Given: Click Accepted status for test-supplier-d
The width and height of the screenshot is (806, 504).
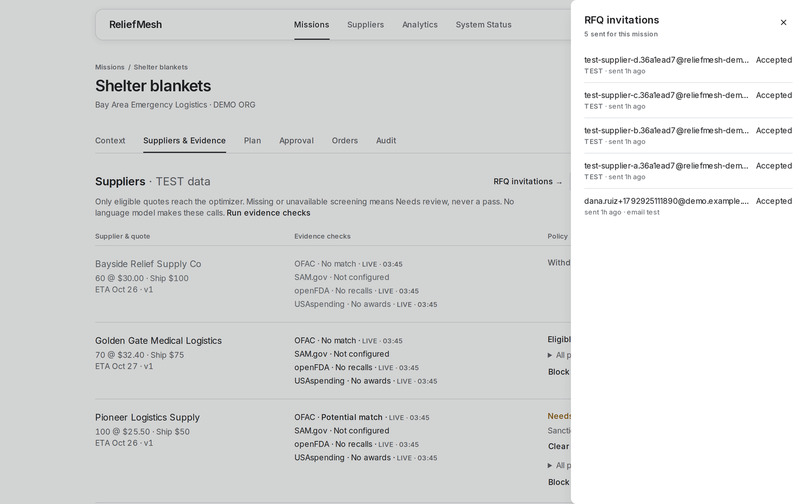Looking at the screenshot, I should tap(774, 60).
